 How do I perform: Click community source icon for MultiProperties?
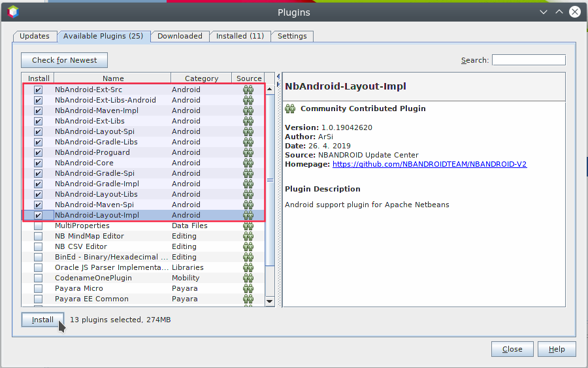pyautogui.click(x=248, y=226)
